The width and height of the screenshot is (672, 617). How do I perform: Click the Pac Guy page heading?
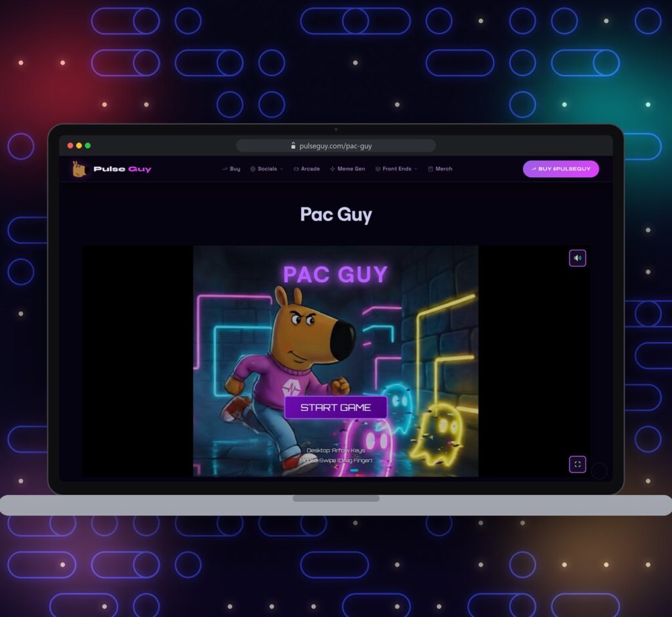pyautogui.click(x=335, y=215)
